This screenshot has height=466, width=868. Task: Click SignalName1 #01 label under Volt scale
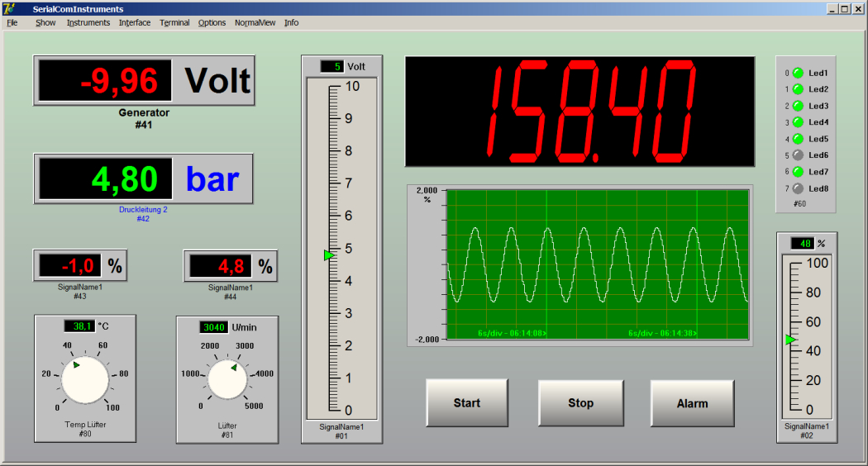point(341,431)
